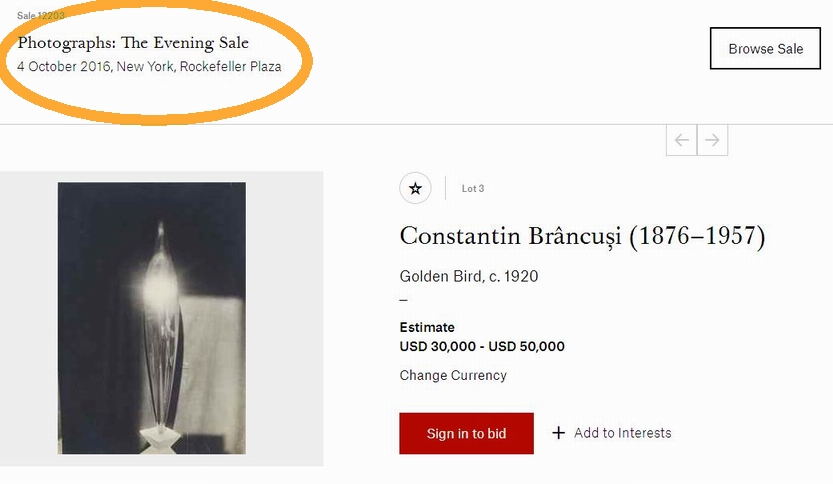Go to next lot with right arrow
Image resolution: width=833 pixels, height=484 pixels.
tap(712, 140)
